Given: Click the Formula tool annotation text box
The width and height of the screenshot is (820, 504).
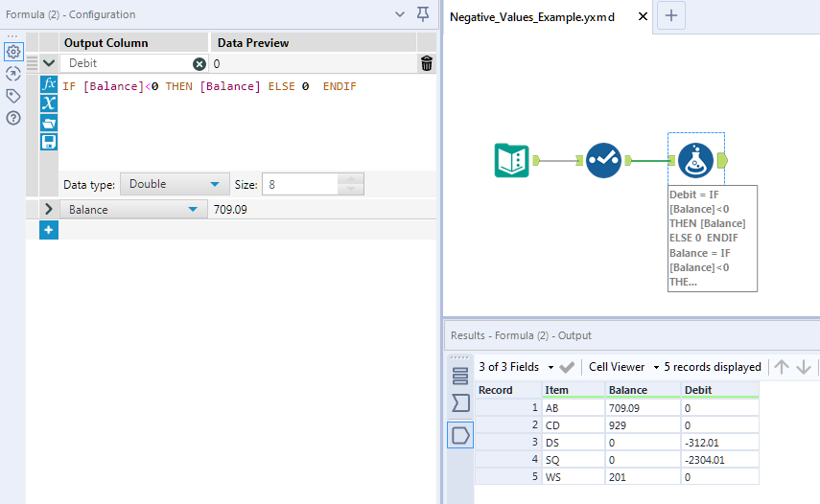Looking at the screenshot, I should point(713,239).
